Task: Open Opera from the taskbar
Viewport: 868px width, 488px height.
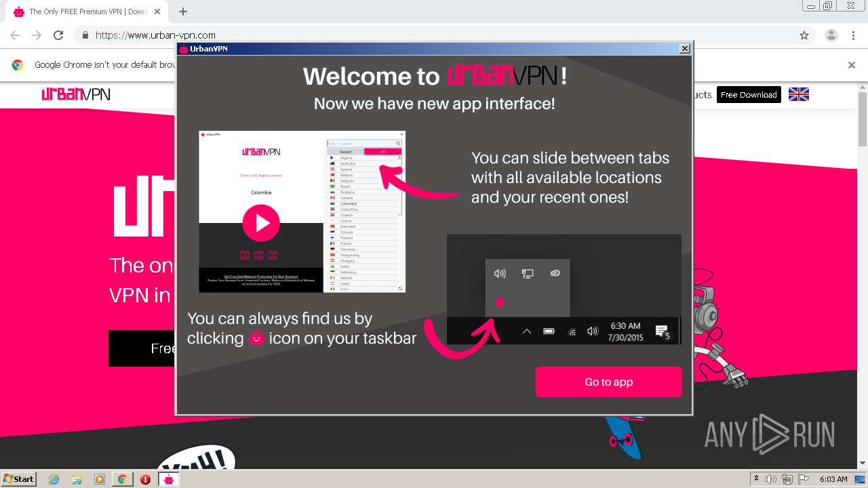Action: click(145, 479)
